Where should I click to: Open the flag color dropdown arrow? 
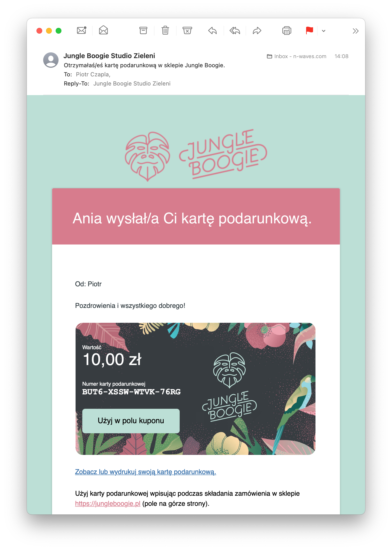pos(324,31)
